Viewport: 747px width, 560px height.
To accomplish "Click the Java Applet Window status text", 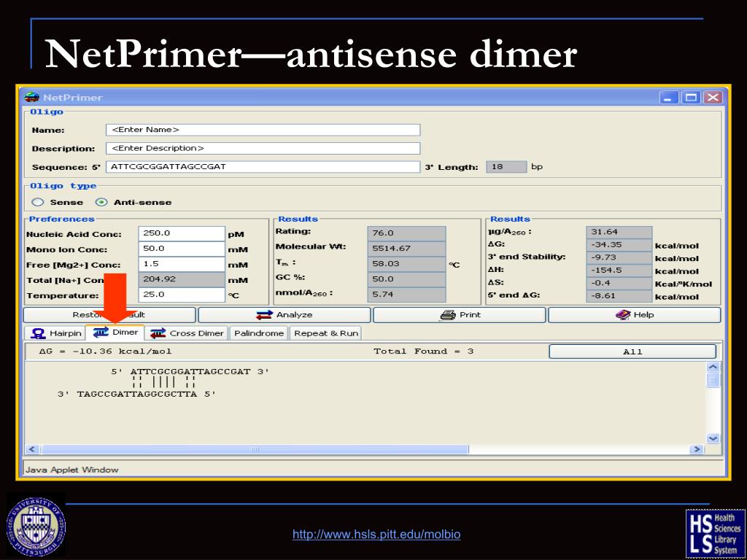I will [x=72, y=470].
